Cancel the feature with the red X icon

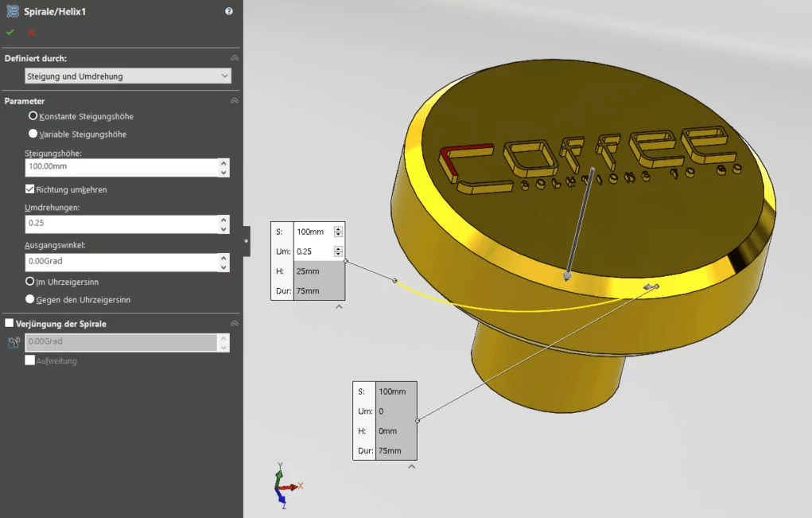tap(30, 32)
